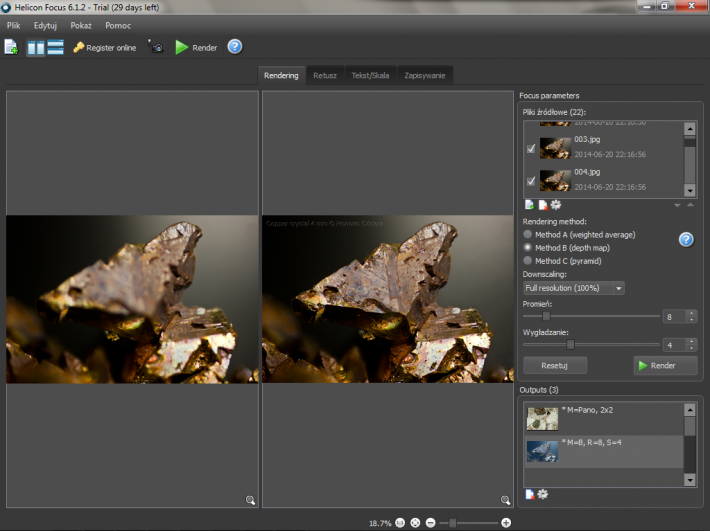Switch to the Zapisywanie tab
Viewport: 710px width, 531px height.
pyautogui.click(x=425, y=76)
